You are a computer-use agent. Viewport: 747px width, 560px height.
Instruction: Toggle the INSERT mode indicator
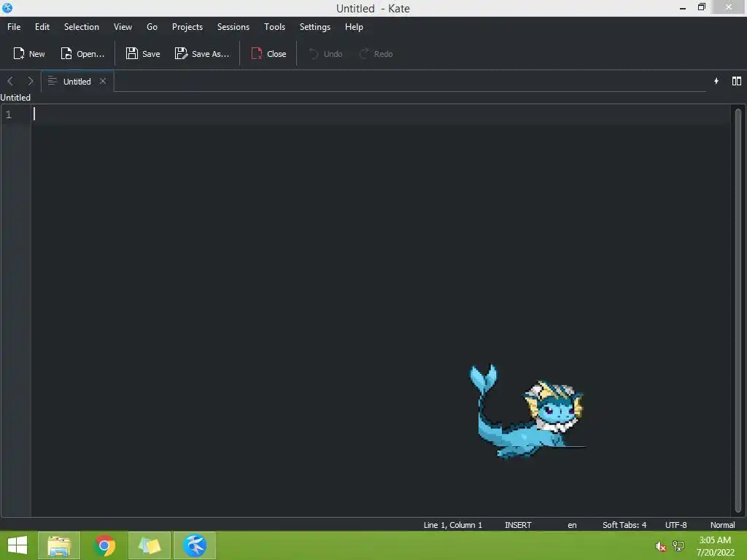point(518,525)
